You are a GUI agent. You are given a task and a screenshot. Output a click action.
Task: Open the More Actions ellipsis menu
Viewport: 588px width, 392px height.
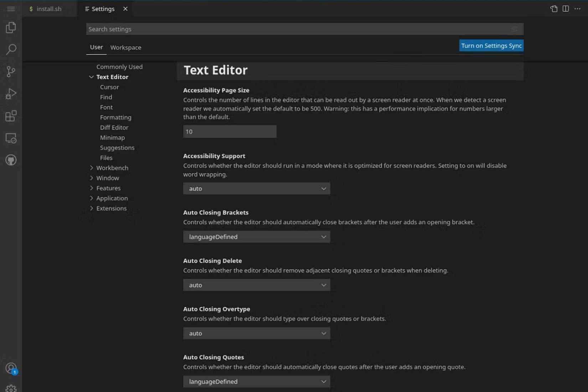point(577,9)
